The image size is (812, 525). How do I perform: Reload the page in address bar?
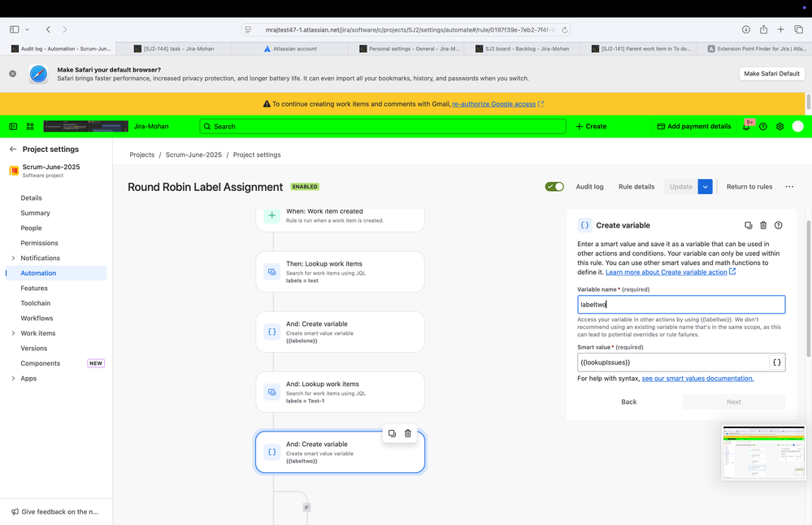[565, 30]
